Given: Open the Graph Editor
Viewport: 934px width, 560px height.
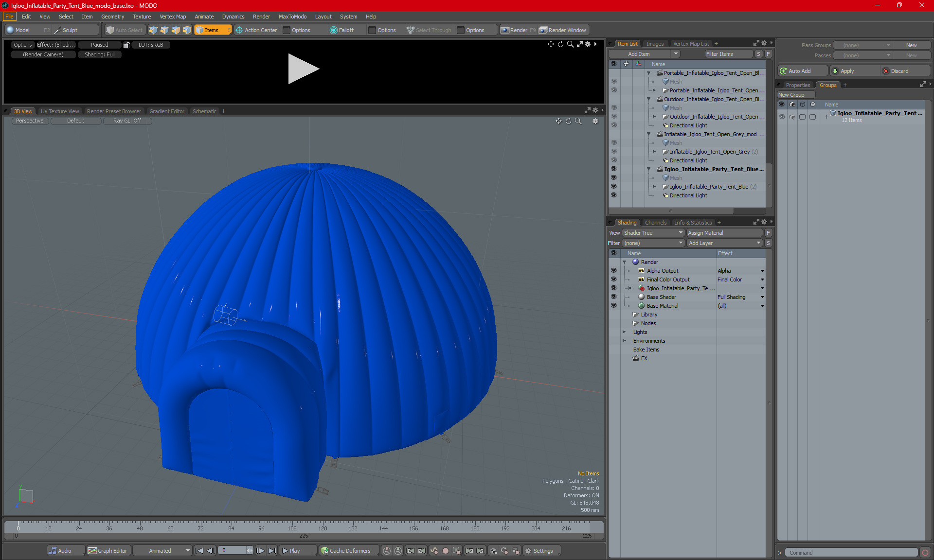Looking at the screenshot, I should click(x=108, y=551).
